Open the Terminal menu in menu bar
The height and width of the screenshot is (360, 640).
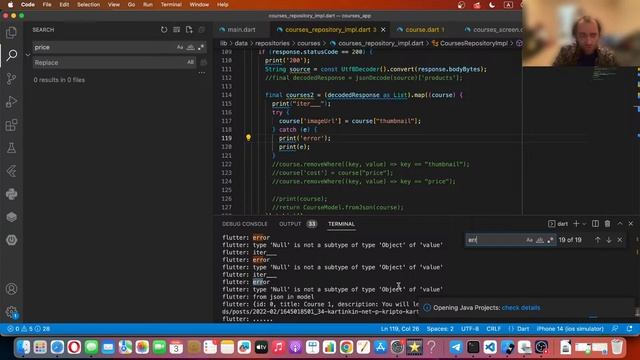click(x=171, y=4)
